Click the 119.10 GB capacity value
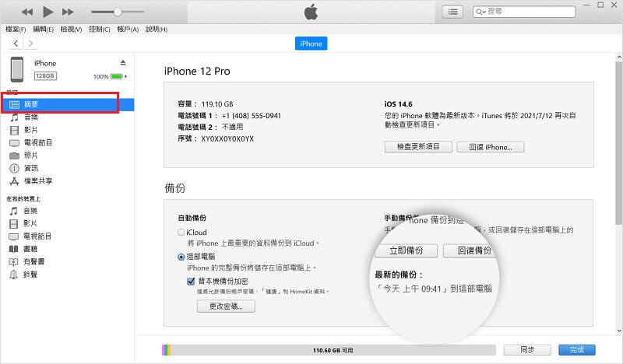Image resolution: width=623 pixels, height=364 pixels. click(217, 104)
